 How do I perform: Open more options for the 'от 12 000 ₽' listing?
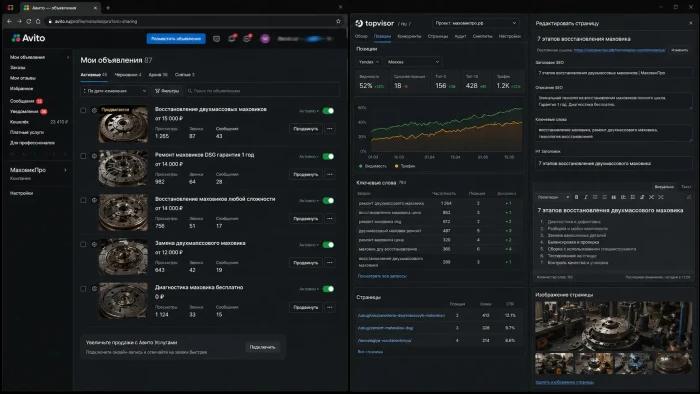coord(329,262)
